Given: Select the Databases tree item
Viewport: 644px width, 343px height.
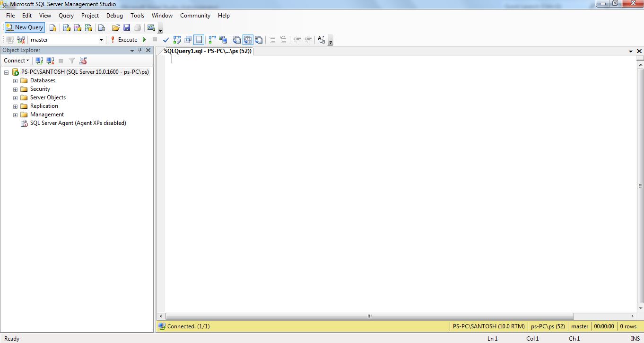Looking at the screenshot, I should coord(43,80).
